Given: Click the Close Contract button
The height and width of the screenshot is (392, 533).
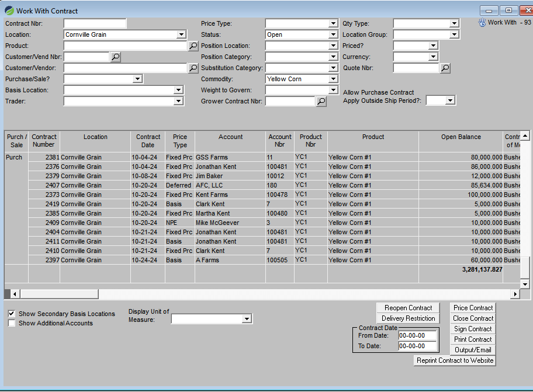Looking at the screenshot, I should (x=473, y=318).
